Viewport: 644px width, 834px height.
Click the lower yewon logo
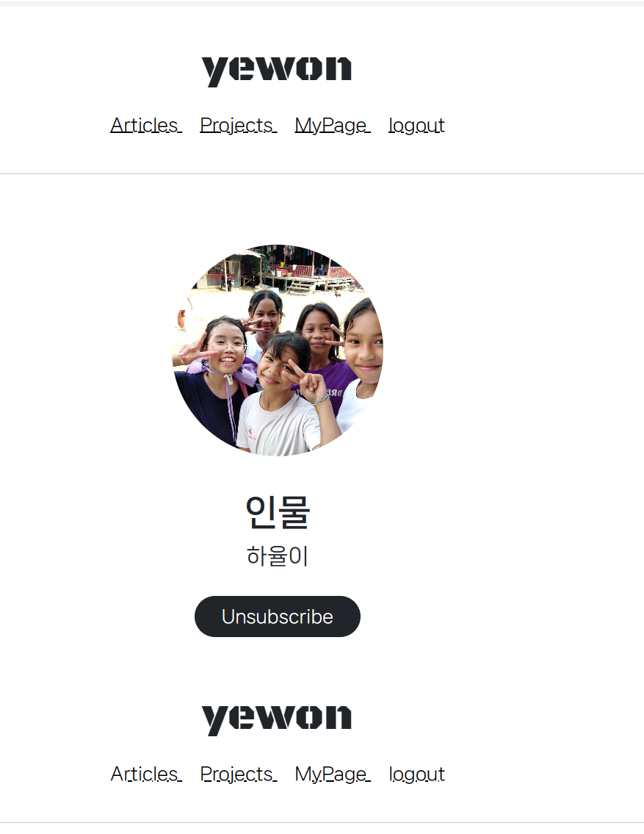click(x=277, y=720)
